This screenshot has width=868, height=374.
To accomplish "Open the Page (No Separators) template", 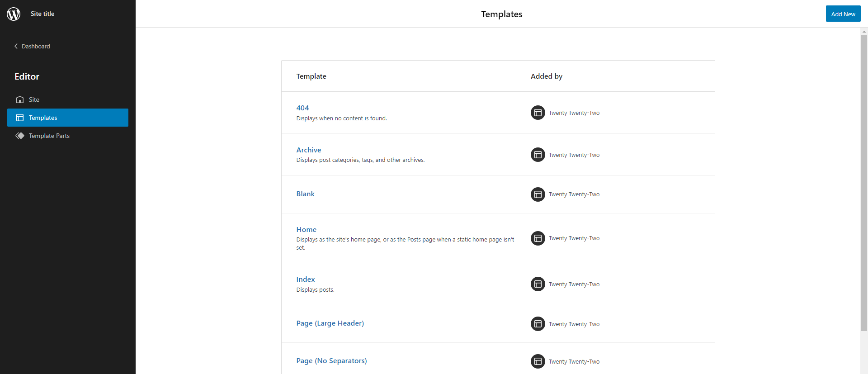I will (331, 360).
